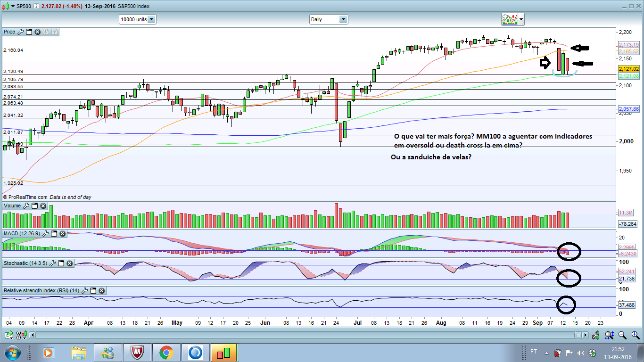
Task: Click the 2,121.08 moving average value tag
Action: (x=629, y=76)
